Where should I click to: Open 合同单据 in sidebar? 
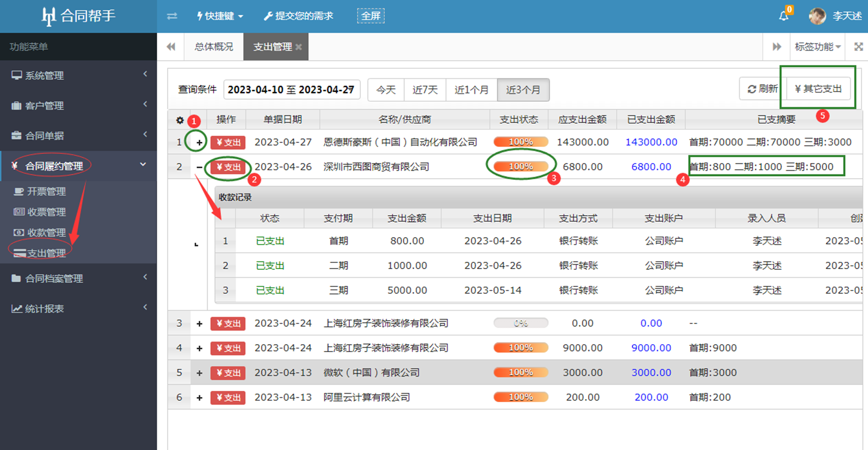coord(78,136)
